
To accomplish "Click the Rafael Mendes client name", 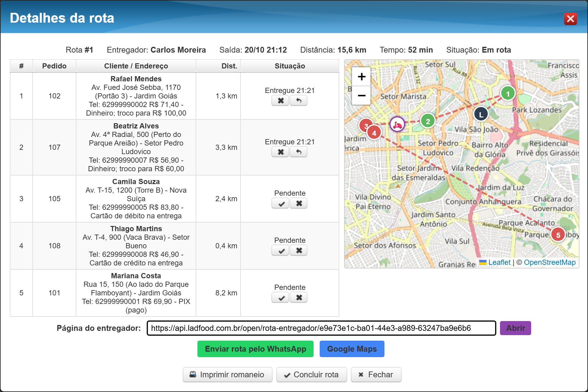I will coord(136,79).
